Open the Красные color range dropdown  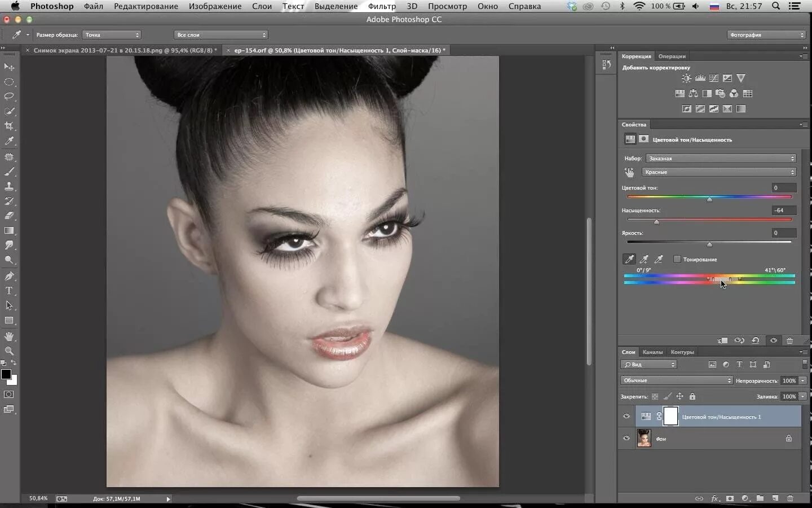coord(719,172)
